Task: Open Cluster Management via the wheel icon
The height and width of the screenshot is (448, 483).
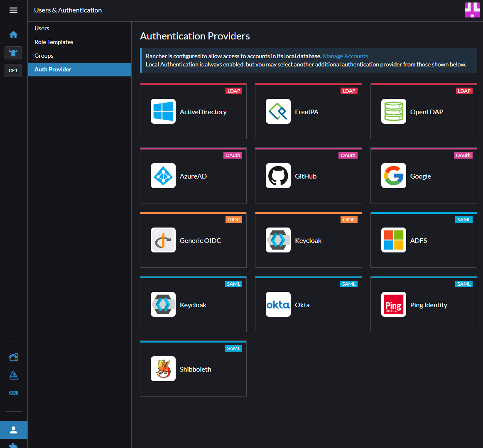Action: 13,393
